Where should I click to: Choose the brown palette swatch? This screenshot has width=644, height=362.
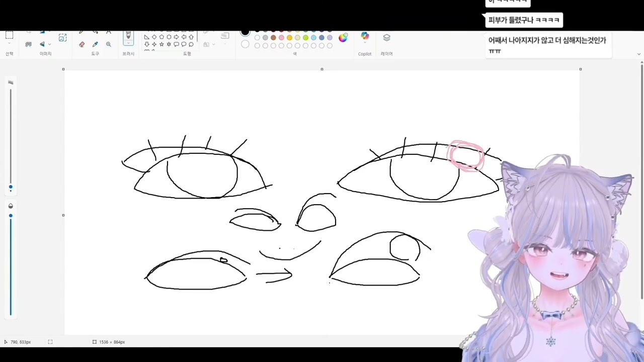273,38
